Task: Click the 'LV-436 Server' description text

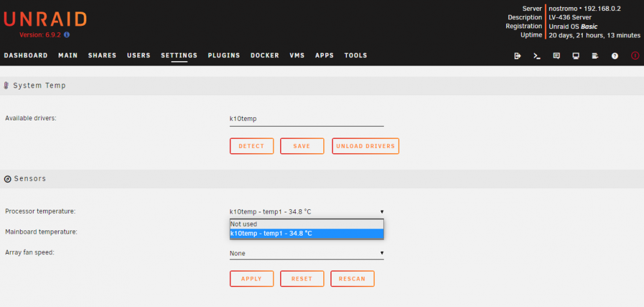Action: 570,17
